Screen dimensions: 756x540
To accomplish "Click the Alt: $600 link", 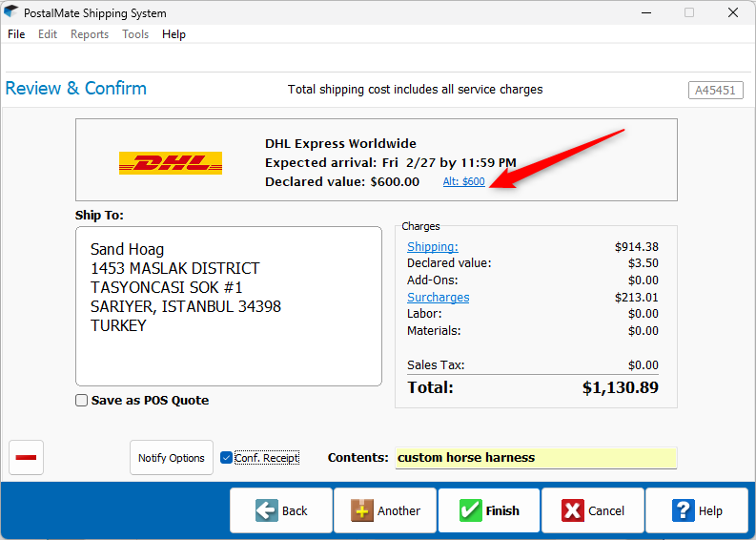I will [x=463, y=181].
